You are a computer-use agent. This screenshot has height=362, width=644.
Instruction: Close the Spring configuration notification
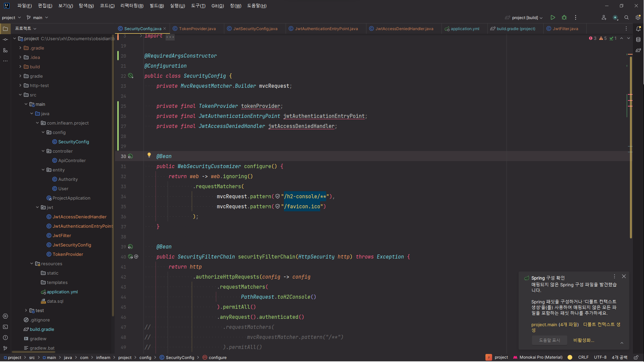pos(624,277)
